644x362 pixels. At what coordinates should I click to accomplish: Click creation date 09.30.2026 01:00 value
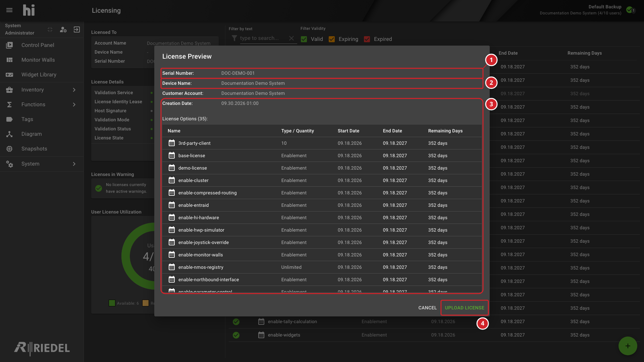tap(240, 103)
